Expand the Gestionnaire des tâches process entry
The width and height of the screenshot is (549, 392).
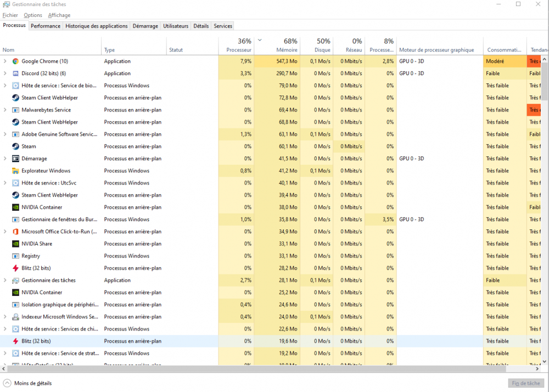(5, 281)
